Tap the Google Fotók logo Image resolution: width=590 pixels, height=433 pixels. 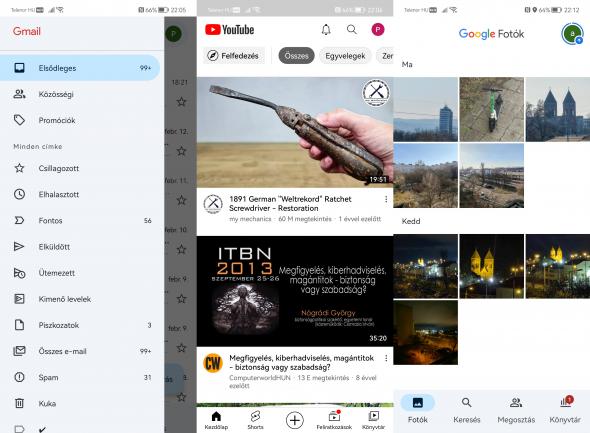tap(491, 34)
